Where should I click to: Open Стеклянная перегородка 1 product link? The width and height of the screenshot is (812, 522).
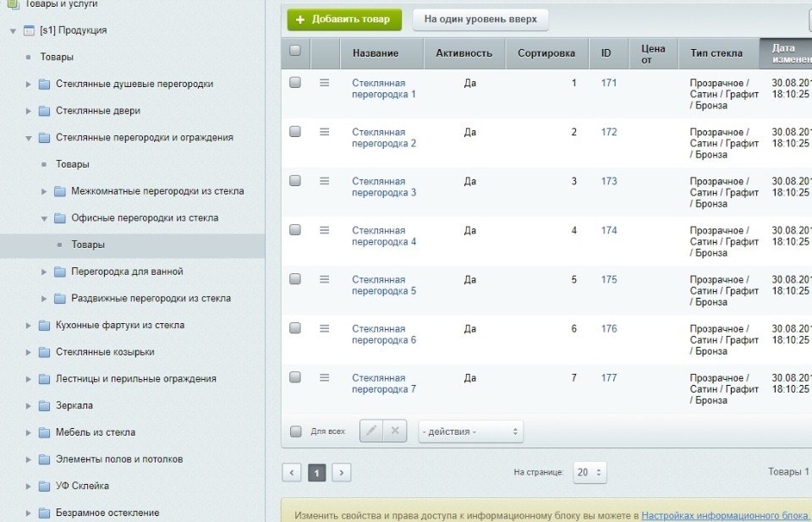(384, 89)
